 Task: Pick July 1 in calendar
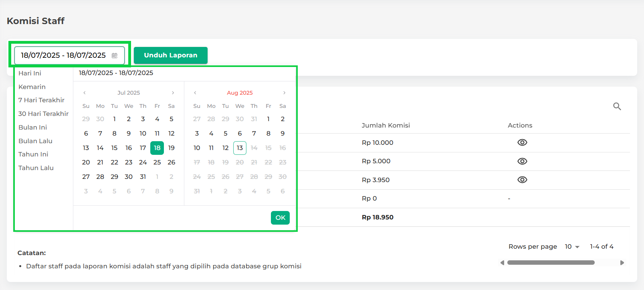(x=115, y=119)
